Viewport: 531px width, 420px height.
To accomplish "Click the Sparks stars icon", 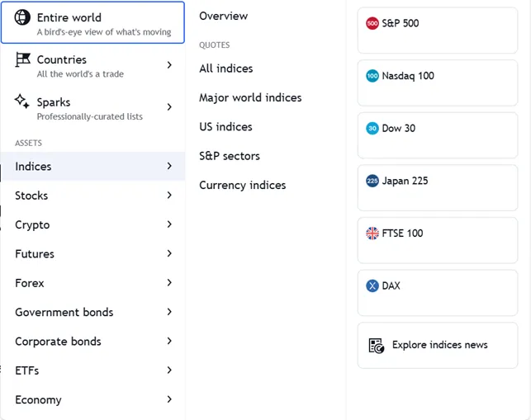I will point(22,102).
